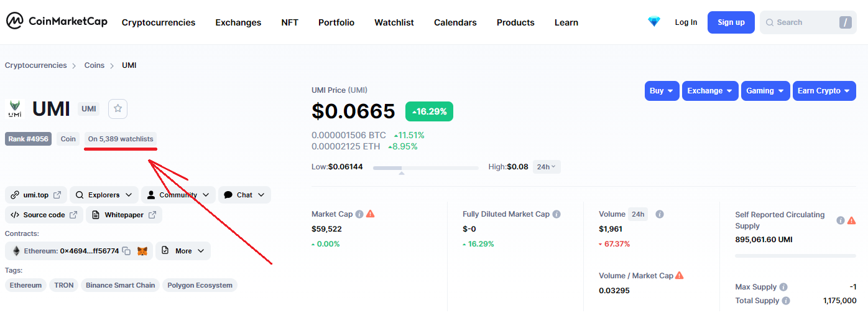Open the Whitepaper link
Viewport: 868px width, 320px height.
click(x=124, y=215)
